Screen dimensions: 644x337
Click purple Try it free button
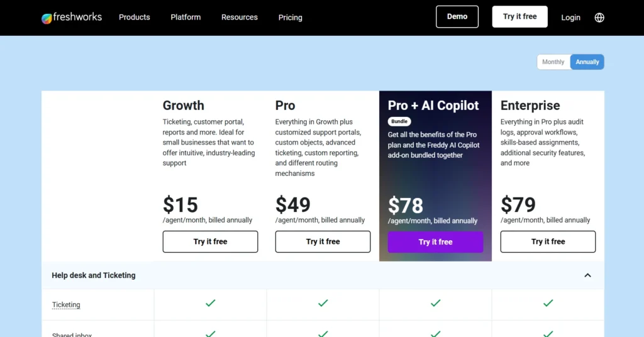(435, 242)
